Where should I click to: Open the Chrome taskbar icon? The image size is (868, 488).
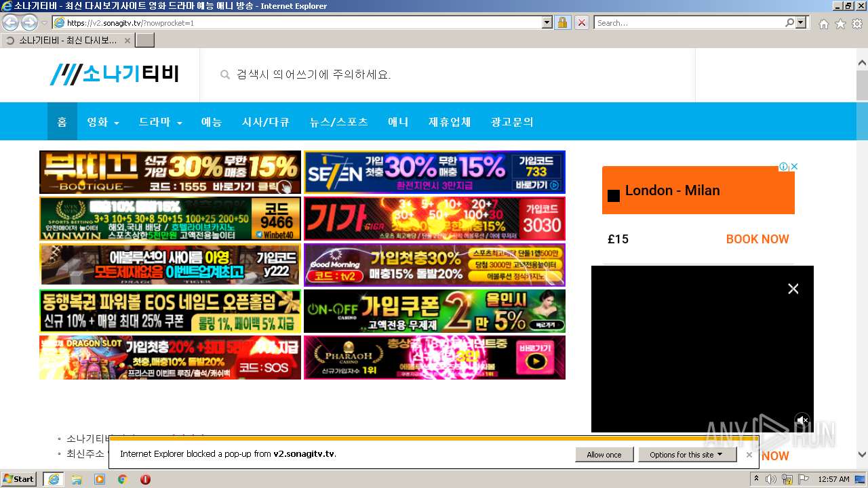coord(123,479)
